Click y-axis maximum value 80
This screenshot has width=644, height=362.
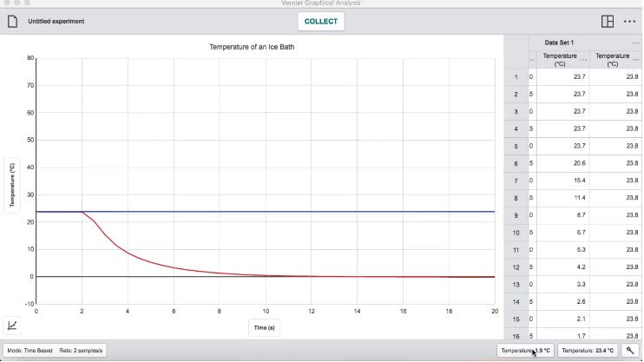[x=30, y=58]
